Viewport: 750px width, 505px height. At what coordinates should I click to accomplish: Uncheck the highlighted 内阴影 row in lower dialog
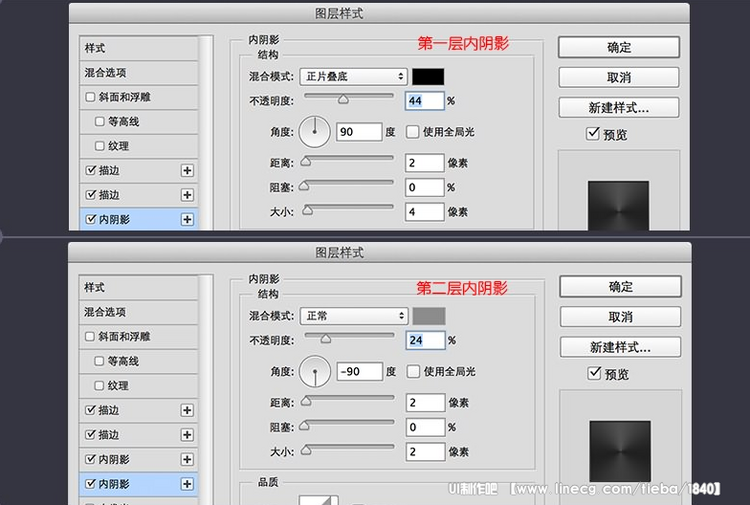pyautogui.click(x=90, y=483)
